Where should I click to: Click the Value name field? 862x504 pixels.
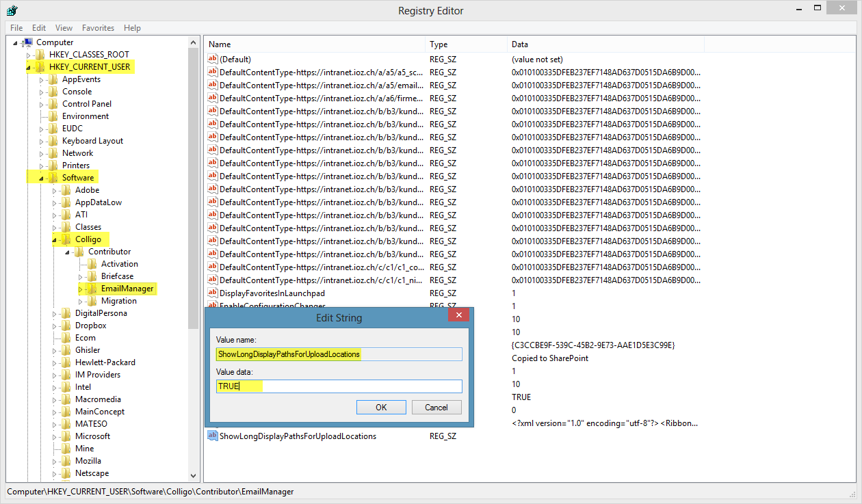[339, 354]
